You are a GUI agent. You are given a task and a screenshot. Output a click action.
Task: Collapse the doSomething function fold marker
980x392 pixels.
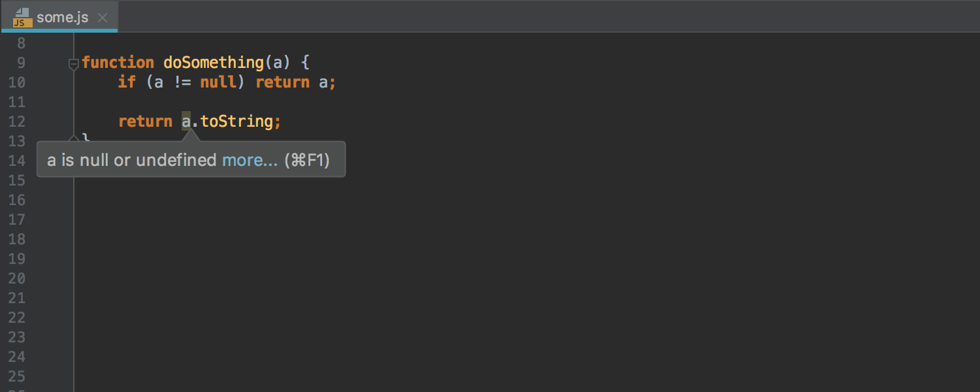[73, 63]
